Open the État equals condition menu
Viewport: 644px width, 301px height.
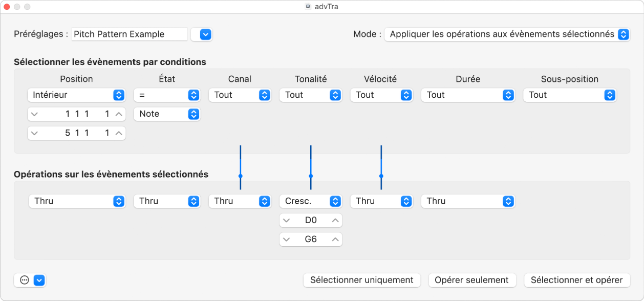(166, 95)
